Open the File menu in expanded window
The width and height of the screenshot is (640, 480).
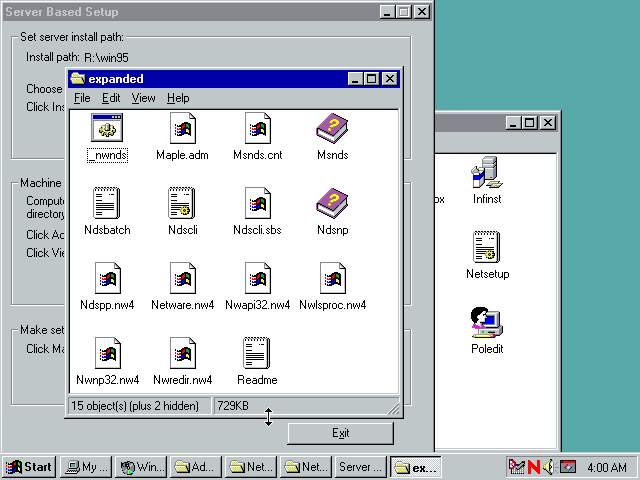pos(82,98)
